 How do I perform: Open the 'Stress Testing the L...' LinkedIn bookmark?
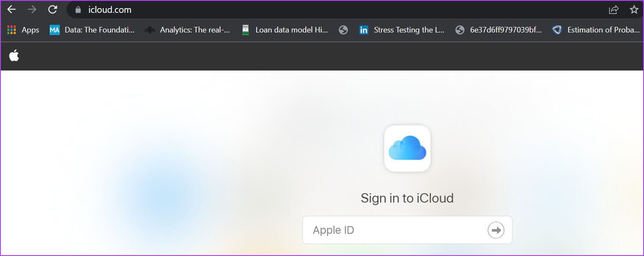[402, 30]
